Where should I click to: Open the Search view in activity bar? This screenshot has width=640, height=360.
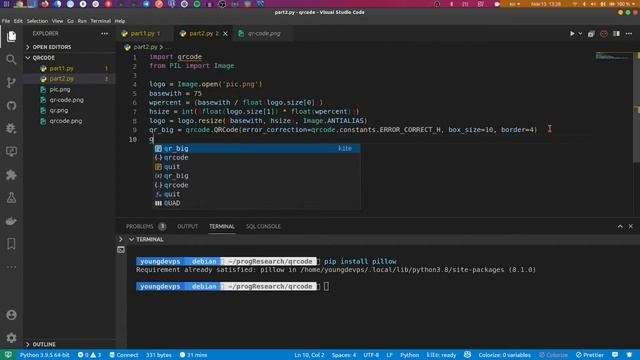click(x=11, y=60)
